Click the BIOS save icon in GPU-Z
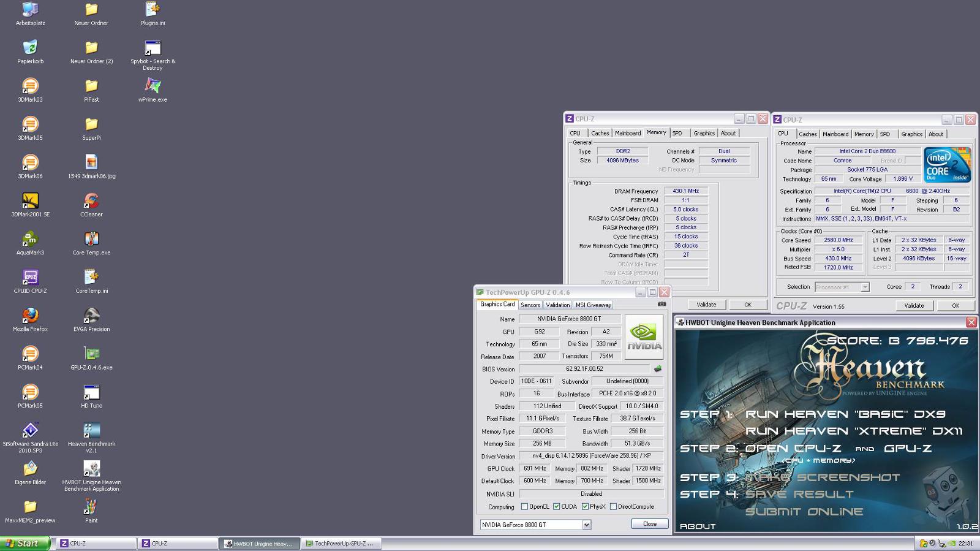 click(x=658, y=369)
